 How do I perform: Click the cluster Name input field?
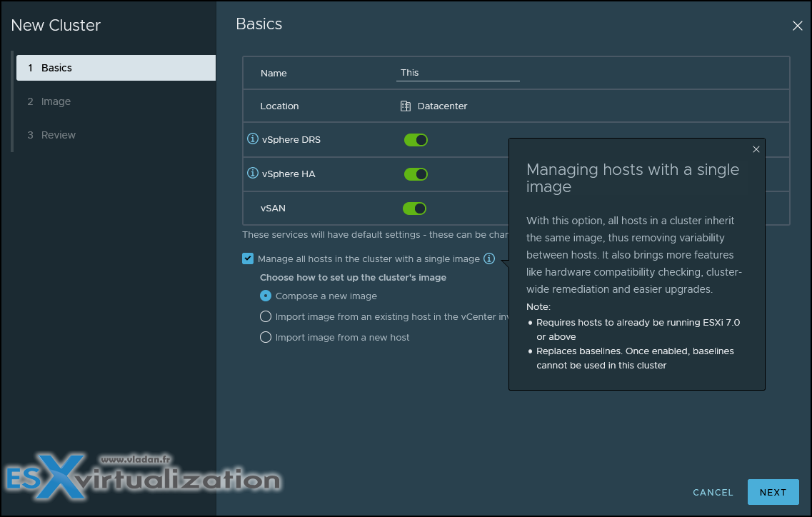458,73
